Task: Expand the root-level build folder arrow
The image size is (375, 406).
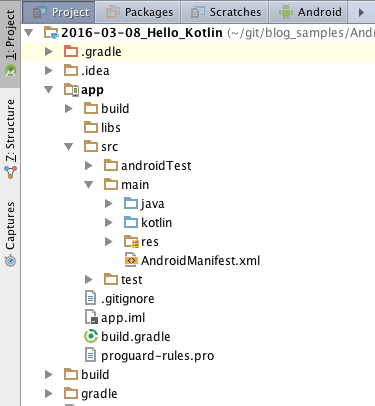Action: (49, 375)
